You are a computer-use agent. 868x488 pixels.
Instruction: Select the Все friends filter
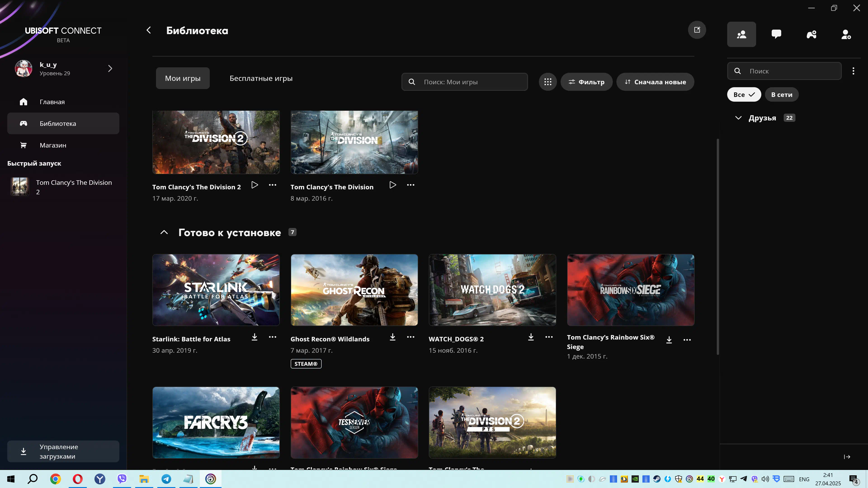coord(744,95)
